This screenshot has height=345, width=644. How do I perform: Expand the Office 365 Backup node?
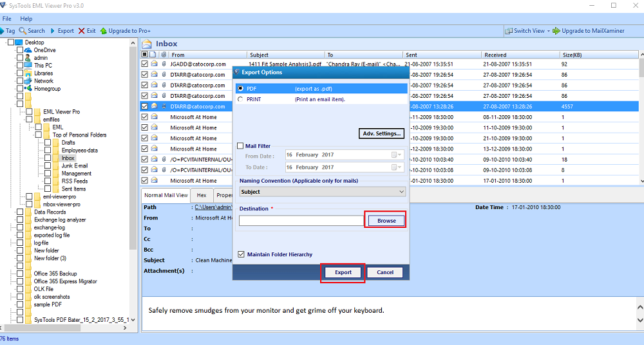tap(15, 274)
